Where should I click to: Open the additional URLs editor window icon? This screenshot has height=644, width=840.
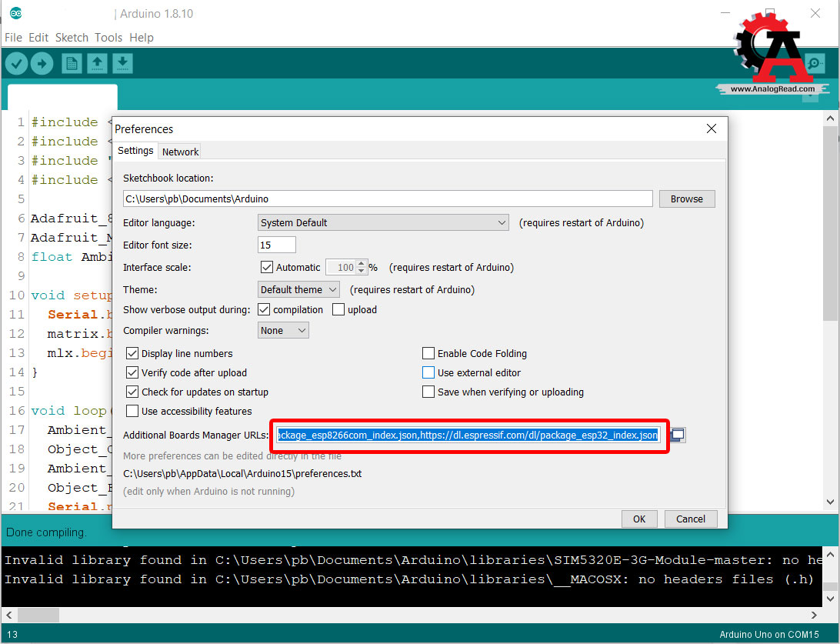point(678,435)
